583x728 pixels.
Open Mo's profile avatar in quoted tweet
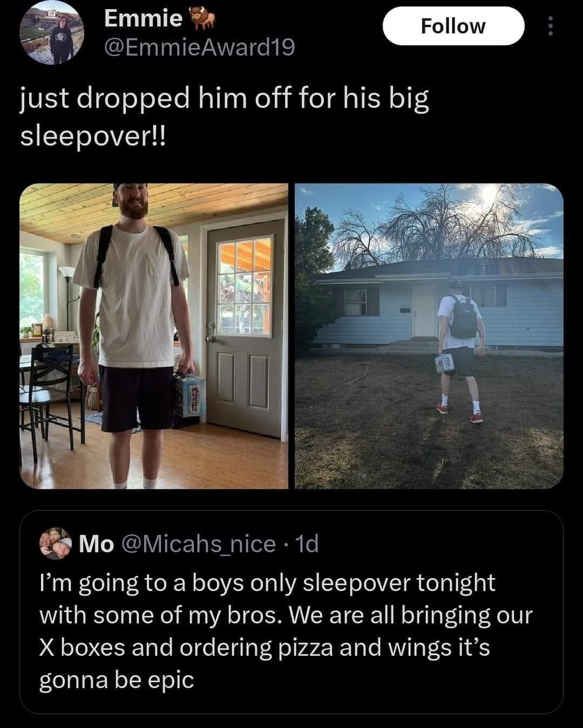pos(55,544)
